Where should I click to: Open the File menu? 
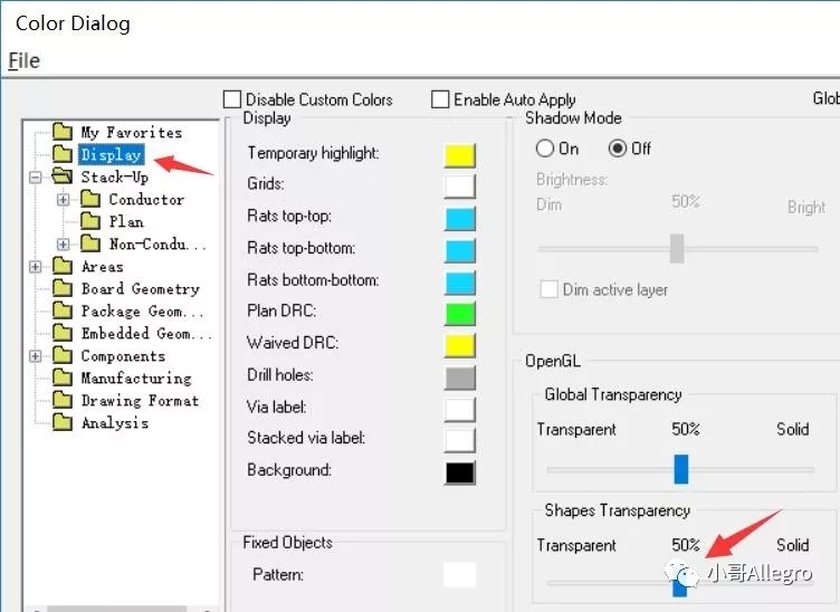(x=24, y=61)
